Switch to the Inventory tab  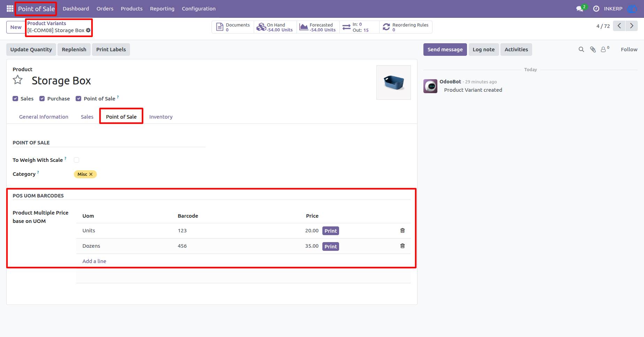click(x=161, y=117)
